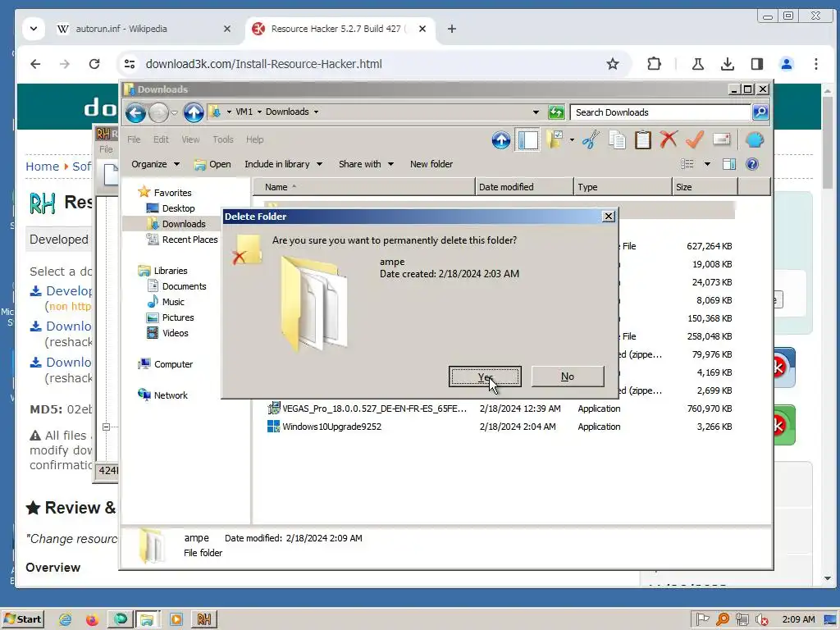Sort by the Size column header
The width and height of the screenshot is (840, 630).
[x=705, y=187]
